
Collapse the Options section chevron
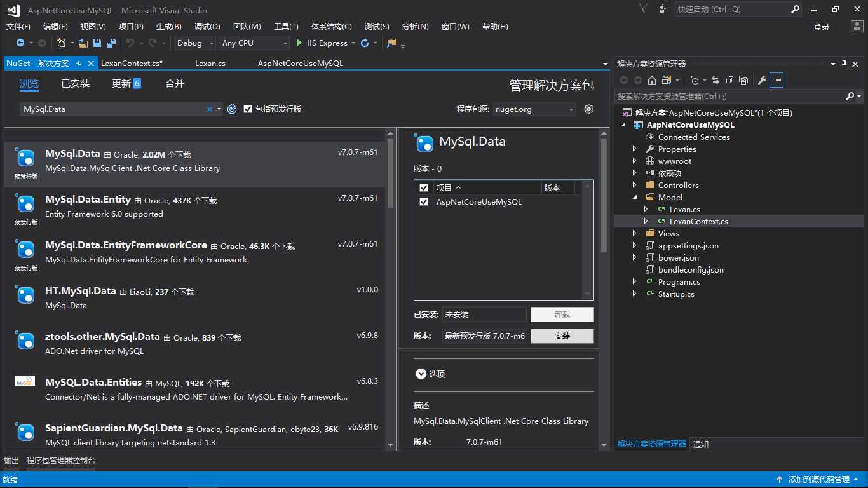point(421,374)
